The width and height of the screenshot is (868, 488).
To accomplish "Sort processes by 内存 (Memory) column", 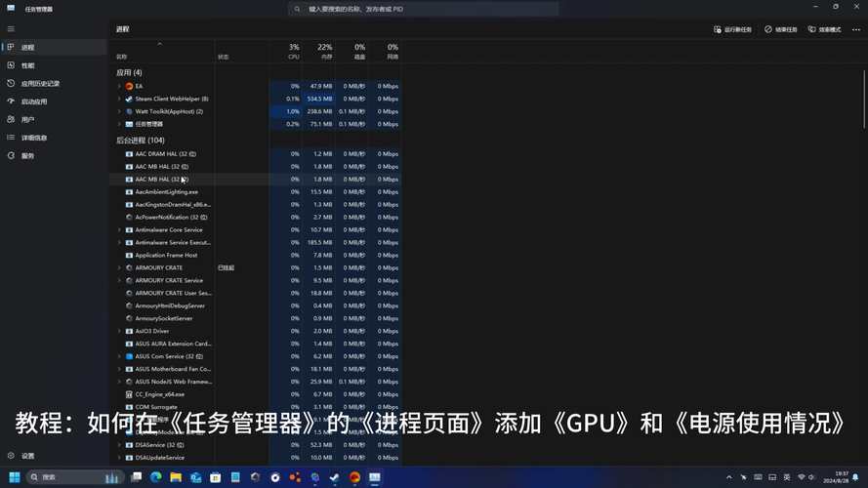I will [x=319, y=51].
